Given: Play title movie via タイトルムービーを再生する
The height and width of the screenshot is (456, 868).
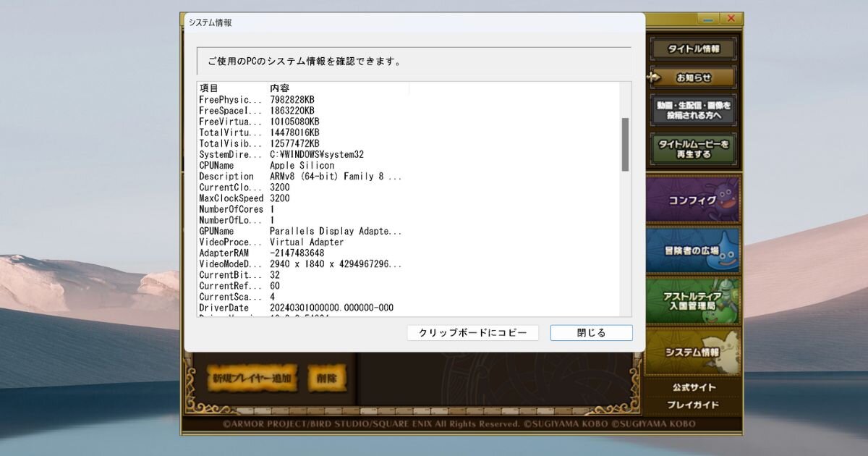Looking at the screenshot, I should tap(693, 149).
